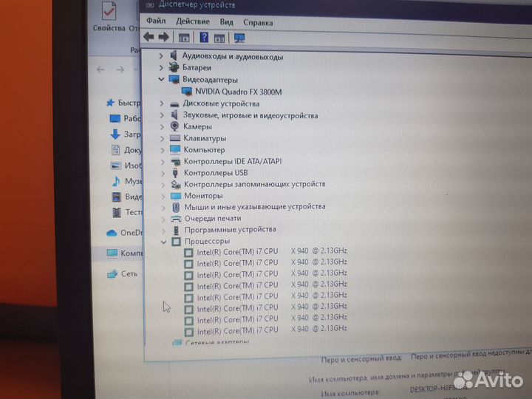Screen dimensions: 532x399
Task: Click the Explorer forward navigation arrow
Action: coord(120,70)
